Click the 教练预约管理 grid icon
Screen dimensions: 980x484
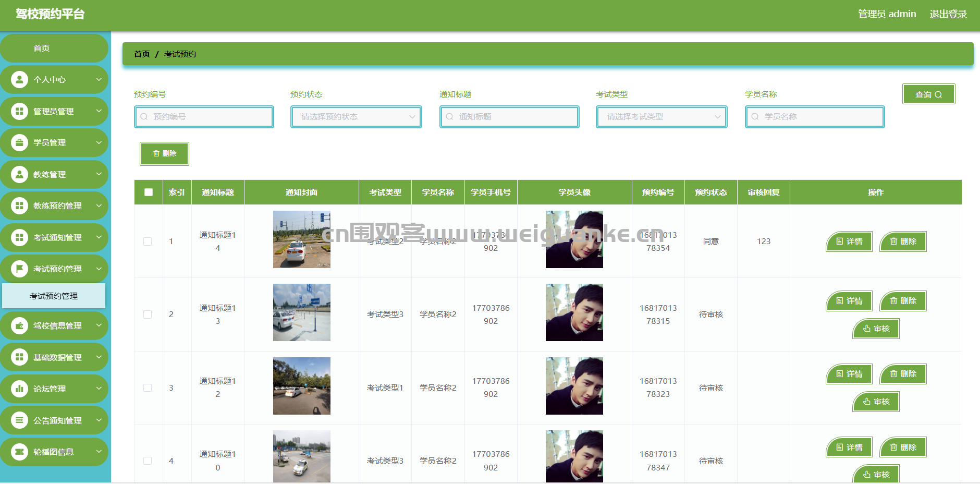click(x=19, y=205)
